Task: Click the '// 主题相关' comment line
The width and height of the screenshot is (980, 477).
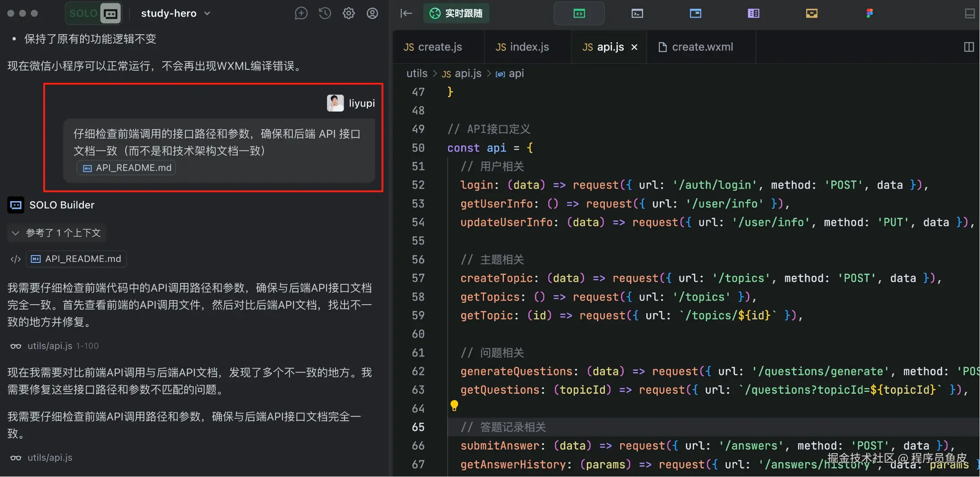Action: pyautogui.click(x=492, y=260)
